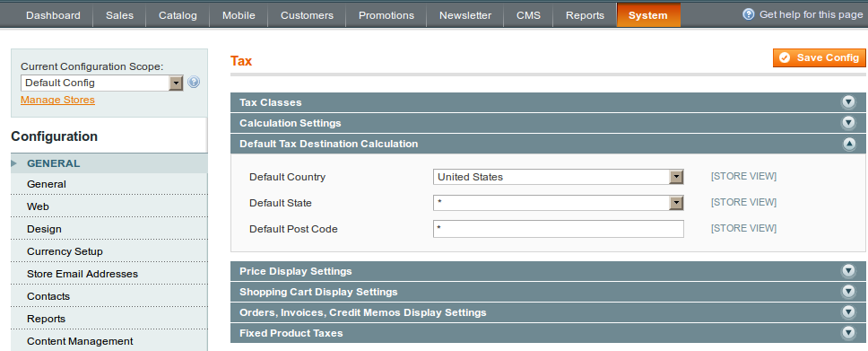
Task: Click the Default State label
Action: [x=280, y=203]
